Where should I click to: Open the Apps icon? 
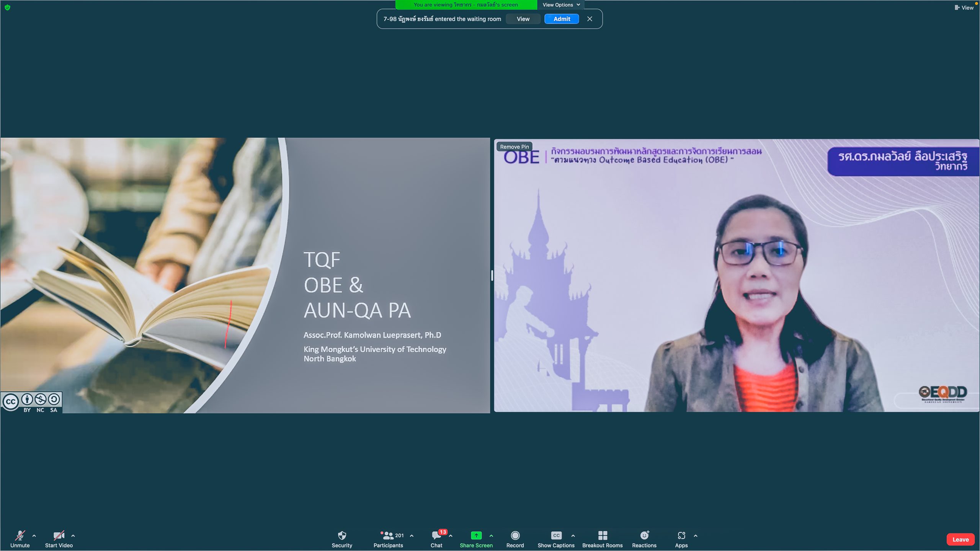point(681,535)
